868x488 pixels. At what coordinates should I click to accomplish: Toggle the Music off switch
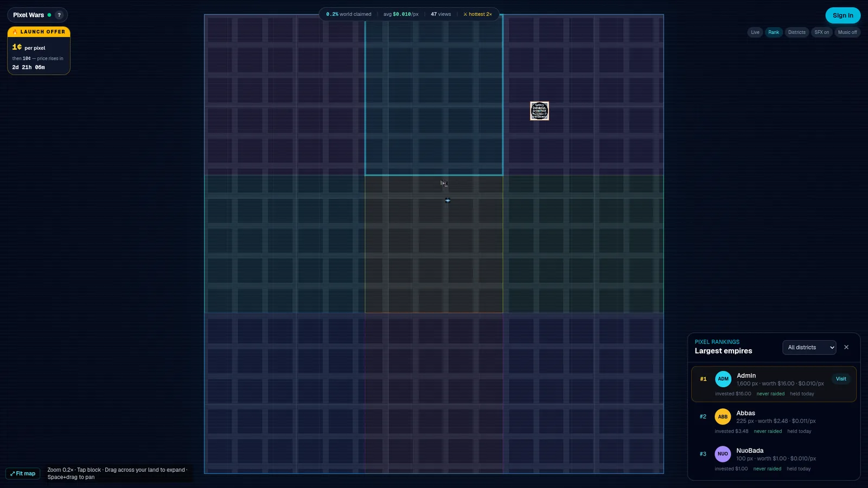coord(847,33)
